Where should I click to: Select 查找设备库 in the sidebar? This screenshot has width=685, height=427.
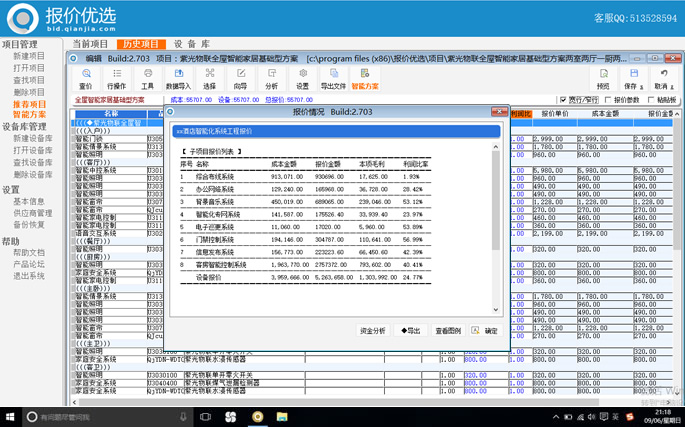[x=33, y=162]
